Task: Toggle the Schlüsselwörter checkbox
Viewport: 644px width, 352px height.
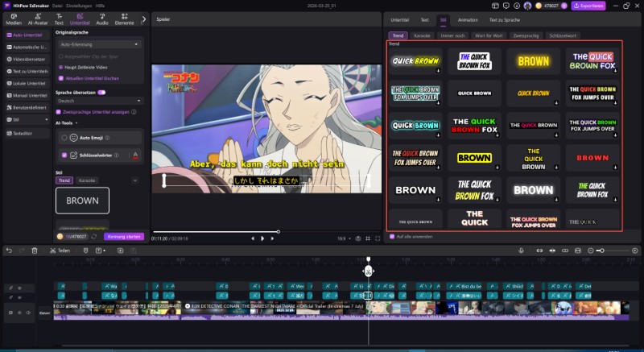Action: tap(64, 155)
